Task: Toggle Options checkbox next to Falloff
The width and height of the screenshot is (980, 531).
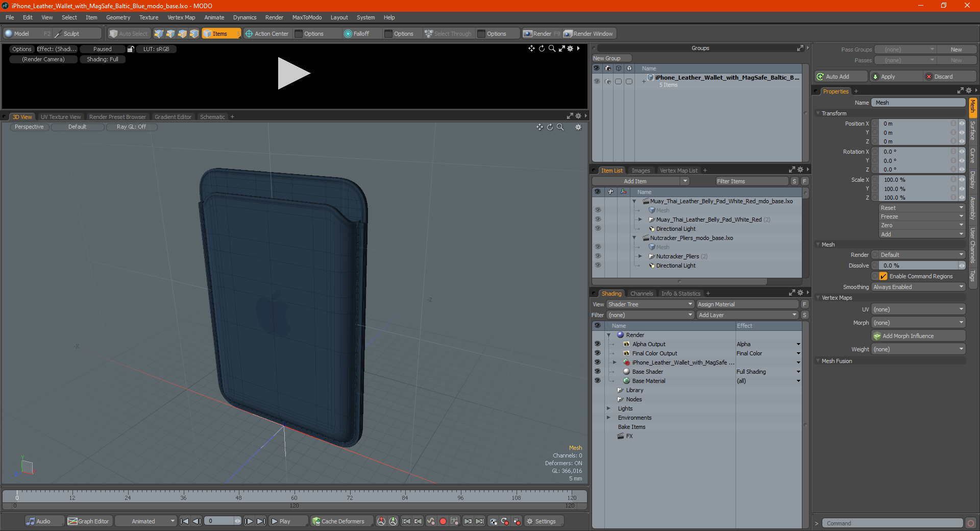Action: pyautogui.click(x=388, y=34)
